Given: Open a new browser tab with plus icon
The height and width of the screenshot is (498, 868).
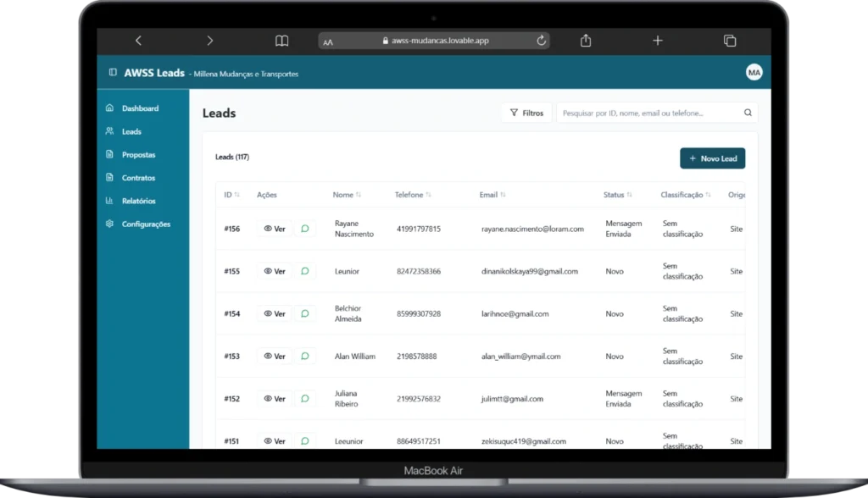Looking at the screenshot, I should [657, 41].
